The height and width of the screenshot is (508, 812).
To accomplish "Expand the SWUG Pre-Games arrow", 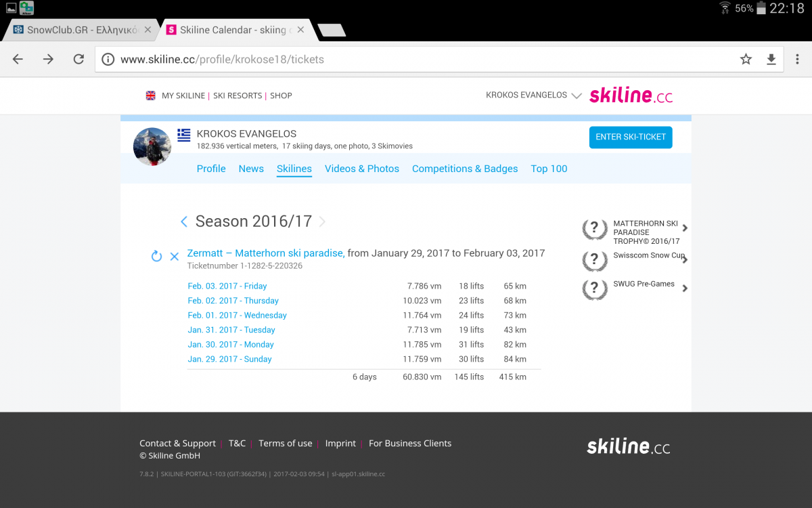I will click(685, 288).
